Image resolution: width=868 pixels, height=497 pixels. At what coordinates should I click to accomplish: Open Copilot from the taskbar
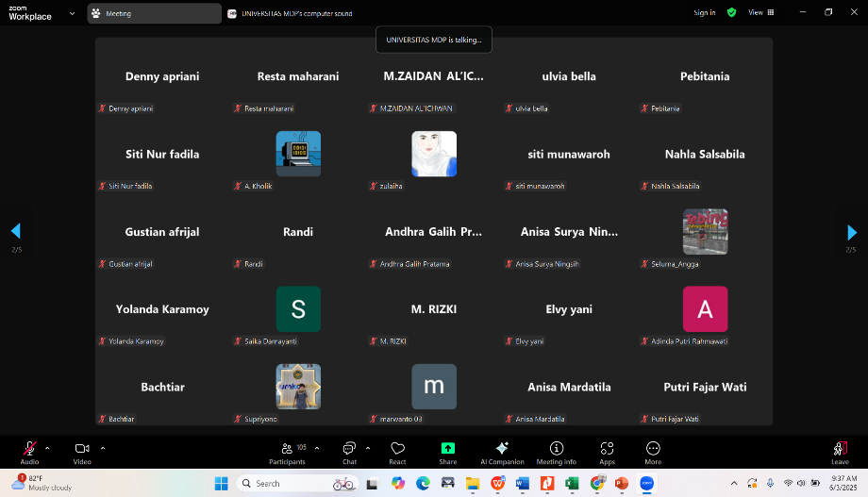(x=398, y=483)
